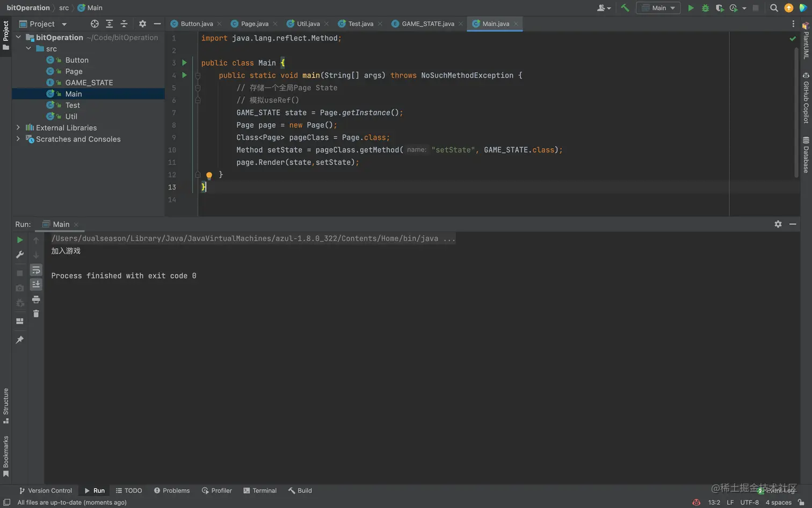Click the yellow intention lightbulb
812x508 pixels.
[x=209, y=175]
